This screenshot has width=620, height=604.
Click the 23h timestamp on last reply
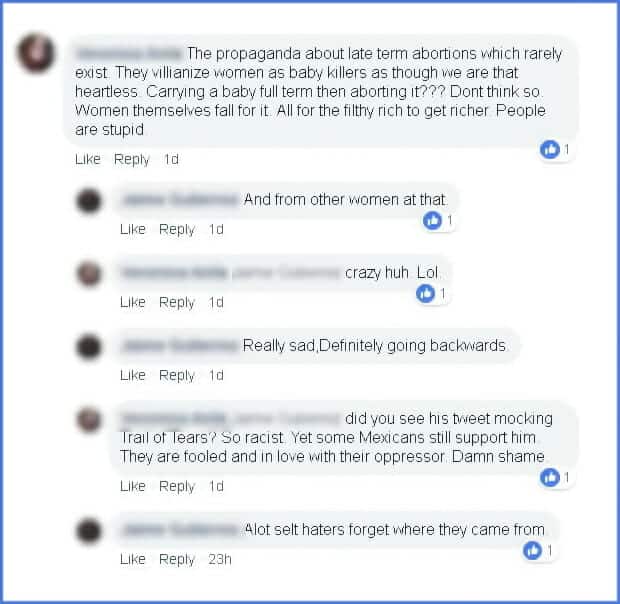coord(220,559)
